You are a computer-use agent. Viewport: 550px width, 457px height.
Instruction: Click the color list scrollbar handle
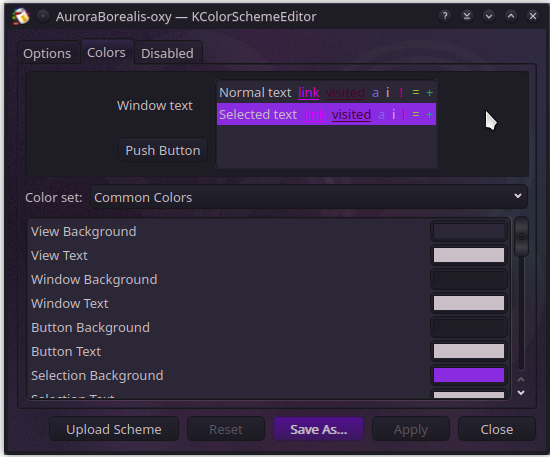tap(522, 236)
